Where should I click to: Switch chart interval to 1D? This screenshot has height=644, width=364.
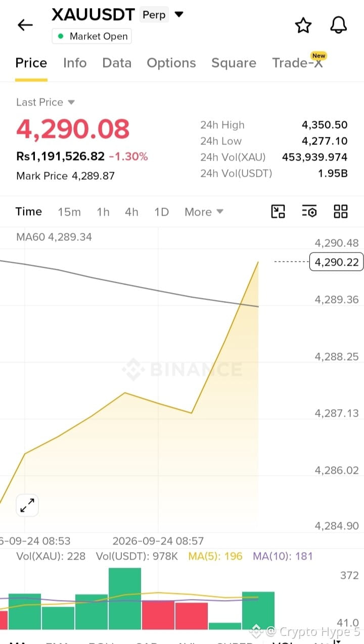pos(161,212)
